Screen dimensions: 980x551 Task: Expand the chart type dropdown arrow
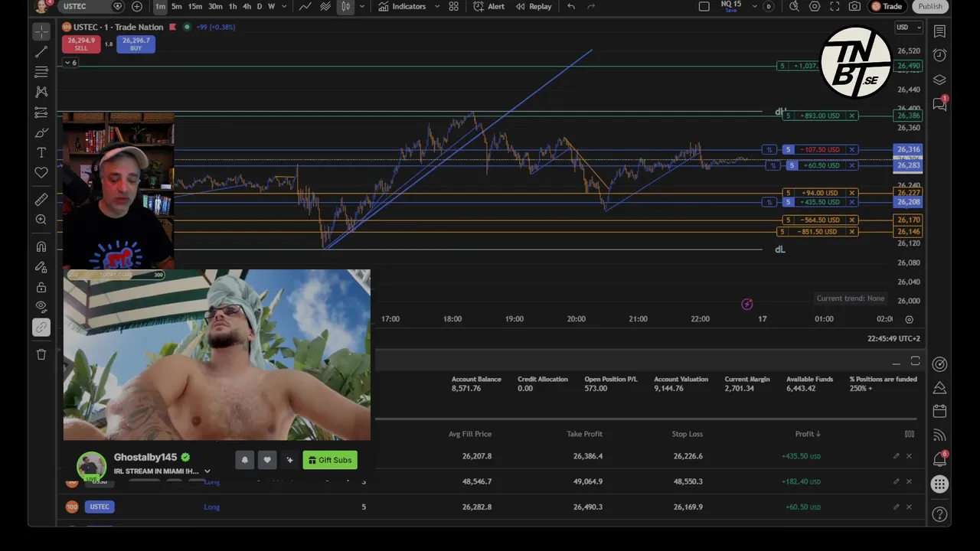click(361, 6)
